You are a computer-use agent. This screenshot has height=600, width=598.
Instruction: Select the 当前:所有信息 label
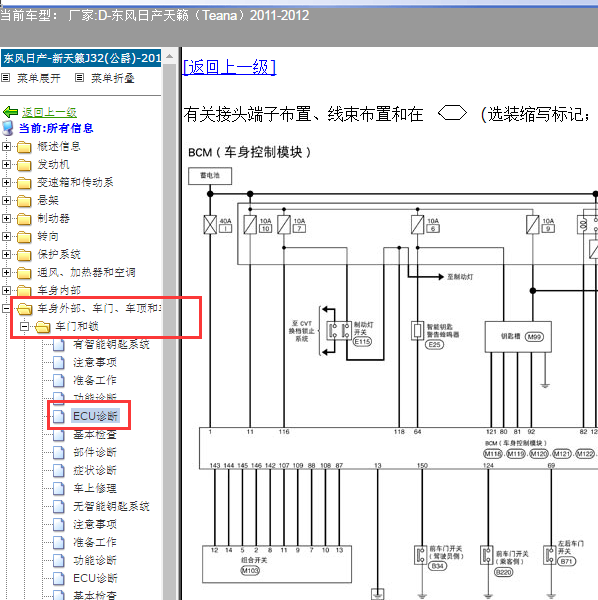tap(56, 128)
